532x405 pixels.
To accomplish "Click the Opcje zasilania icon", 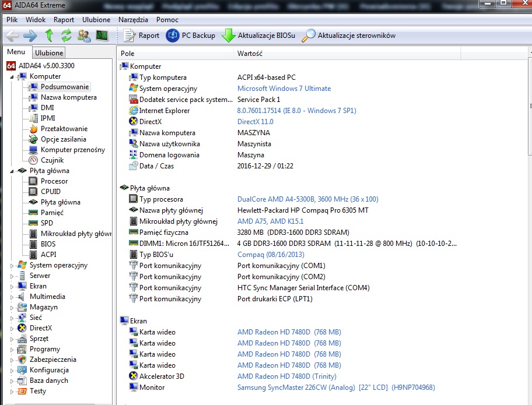I will (33, 139).
